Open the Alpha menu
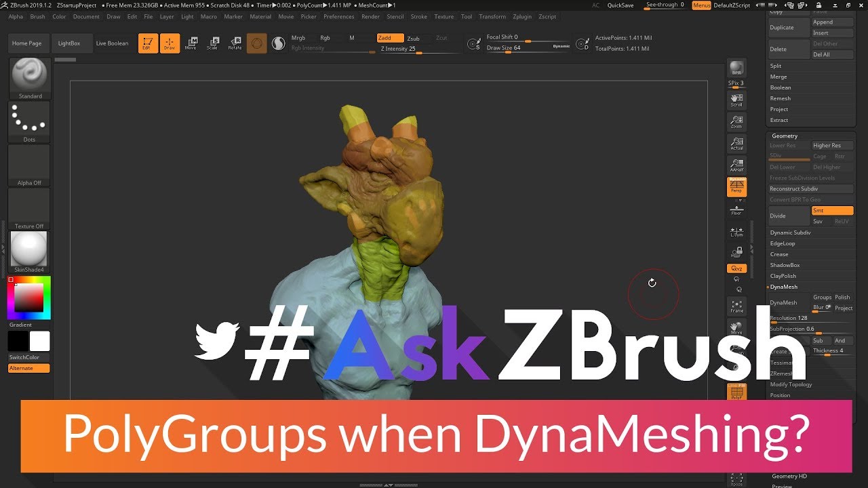This screenshot has width=868, height=488. 16,16
